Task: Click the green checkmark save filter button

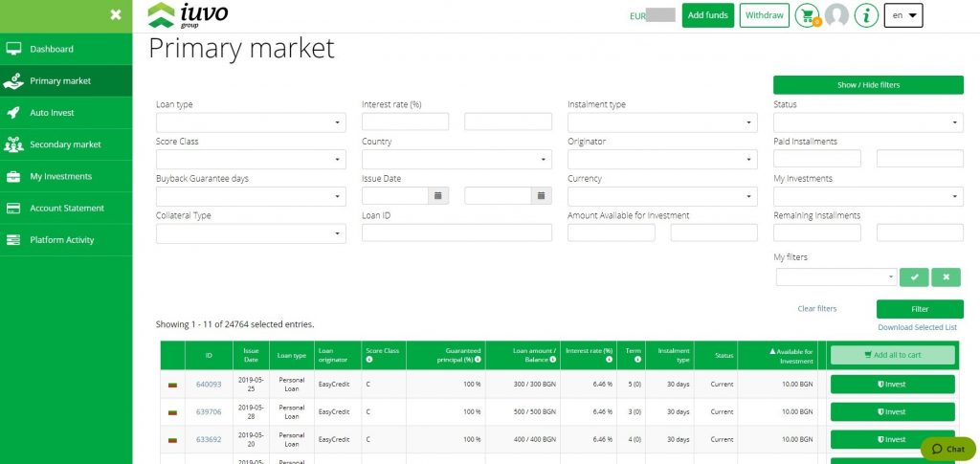Action: pos(914,276)
